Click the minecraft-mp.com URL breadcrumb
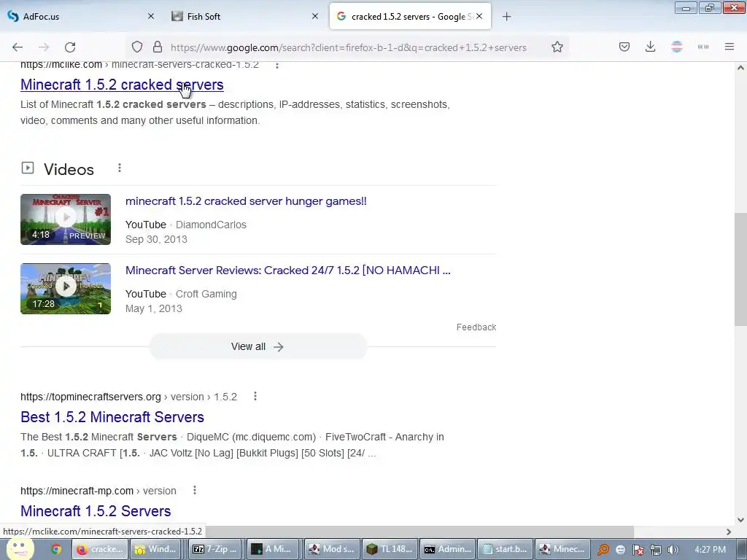The width and height of the screenshot is (747, 560). tap(98, 491)
